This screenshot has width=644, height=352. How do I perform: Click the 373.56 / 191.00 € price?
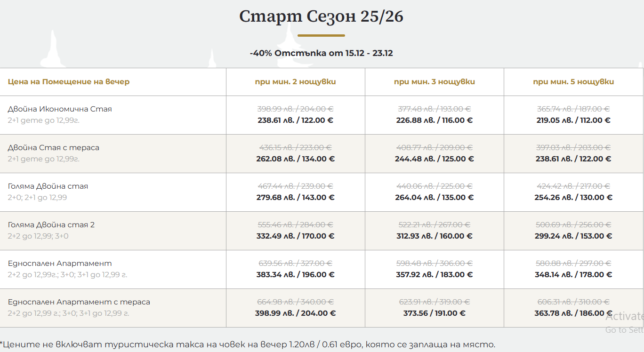click(434, 313)
